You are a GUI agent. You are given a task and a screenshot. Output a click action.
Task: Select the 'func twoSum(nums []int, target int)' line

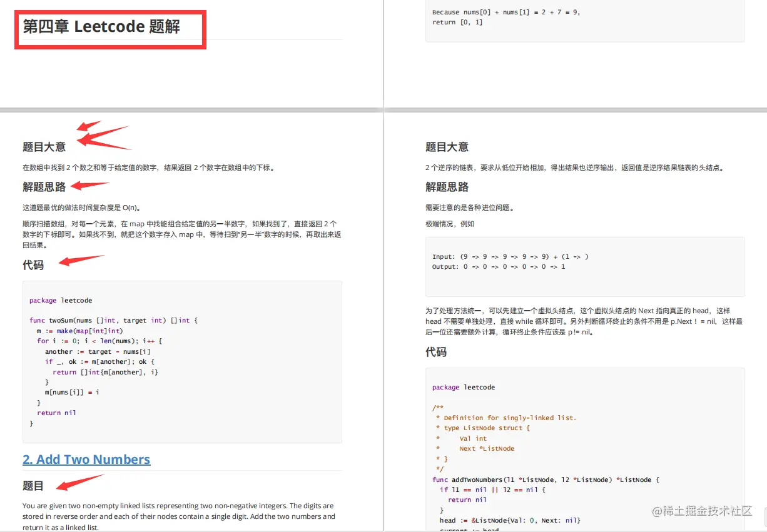pos(113,320)
